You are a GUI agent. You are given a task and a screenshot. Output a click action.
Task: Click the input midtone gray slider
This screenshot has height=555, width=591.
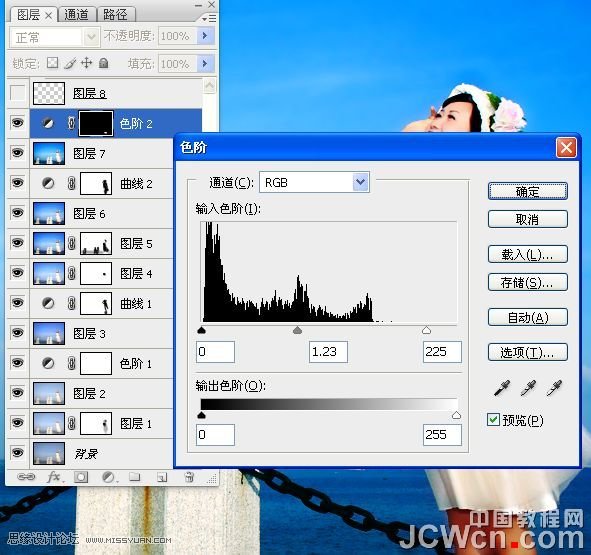click(x=297, y=331)
